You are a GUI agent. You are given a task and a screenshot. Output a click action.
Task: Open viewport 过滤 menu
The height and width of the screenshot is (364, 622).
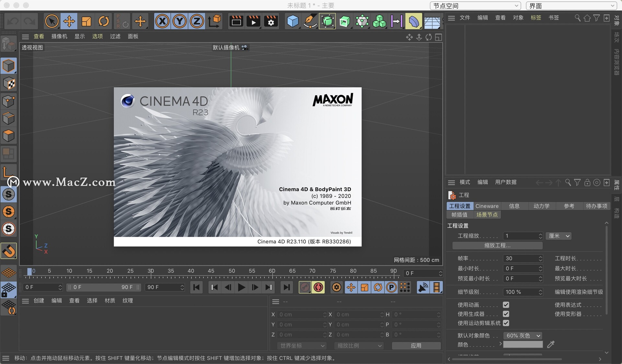pos(115,36)
